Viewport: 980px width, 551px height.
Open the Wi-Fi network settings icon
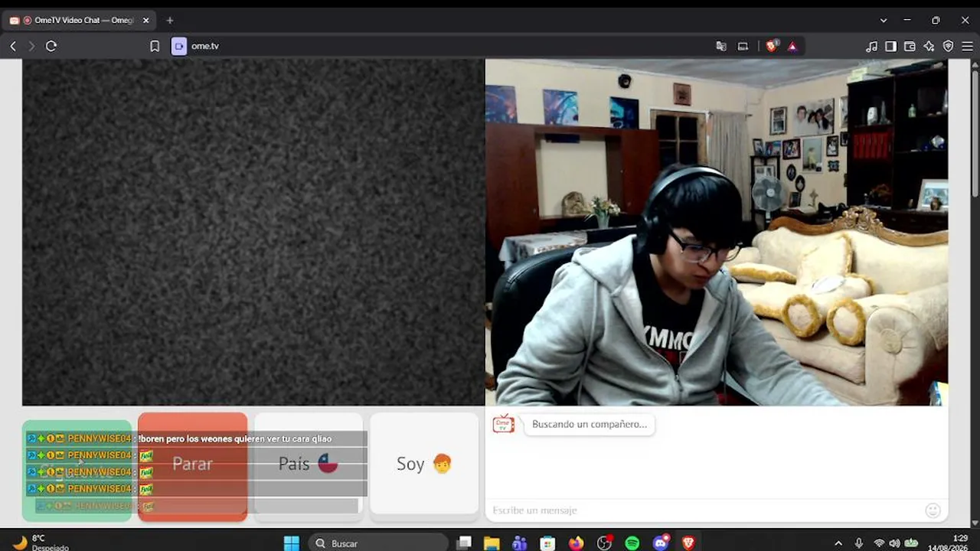tap(879, 543)
